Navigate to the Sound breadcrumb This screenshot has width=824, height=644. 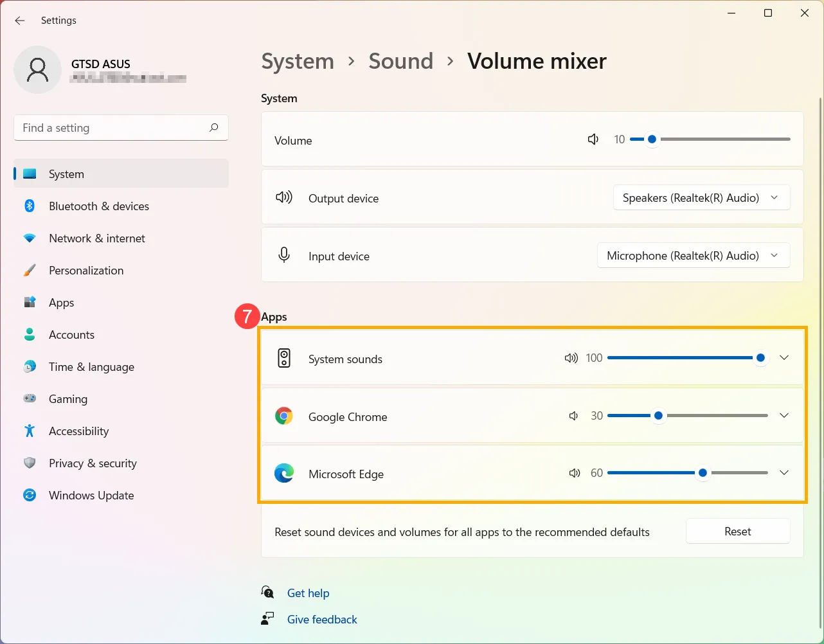400,61
